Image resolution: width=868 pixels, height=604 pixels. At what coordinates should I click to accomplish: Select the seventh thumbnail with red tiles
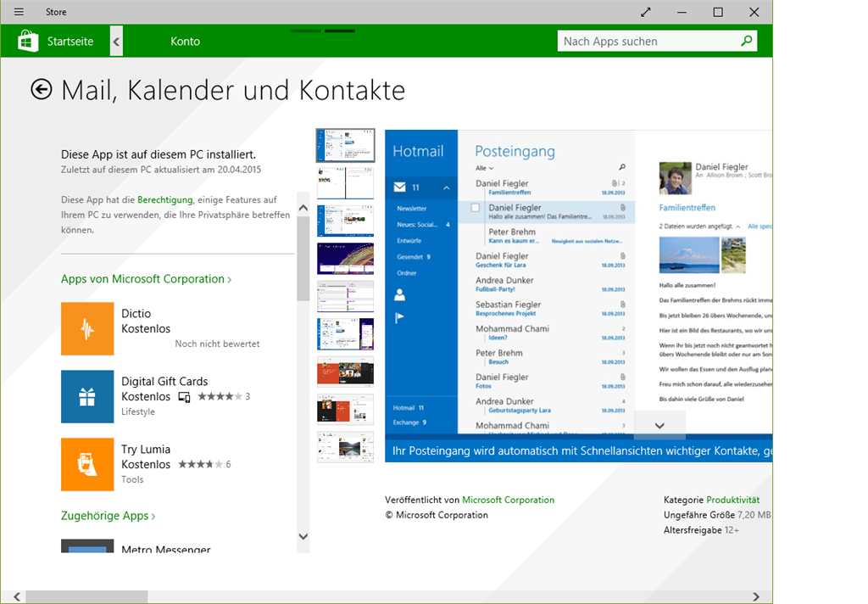346,372
